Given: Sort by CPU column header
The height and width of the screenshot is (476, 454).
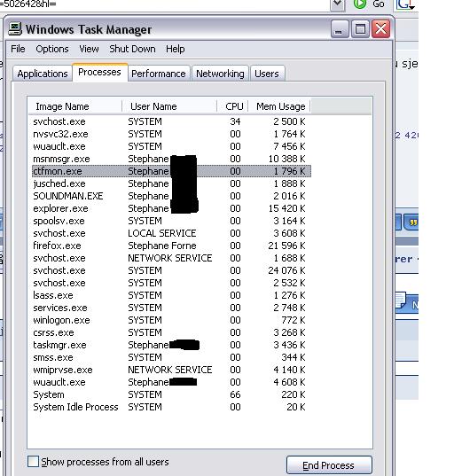Looking at the screenshot, I should point(233,106).
